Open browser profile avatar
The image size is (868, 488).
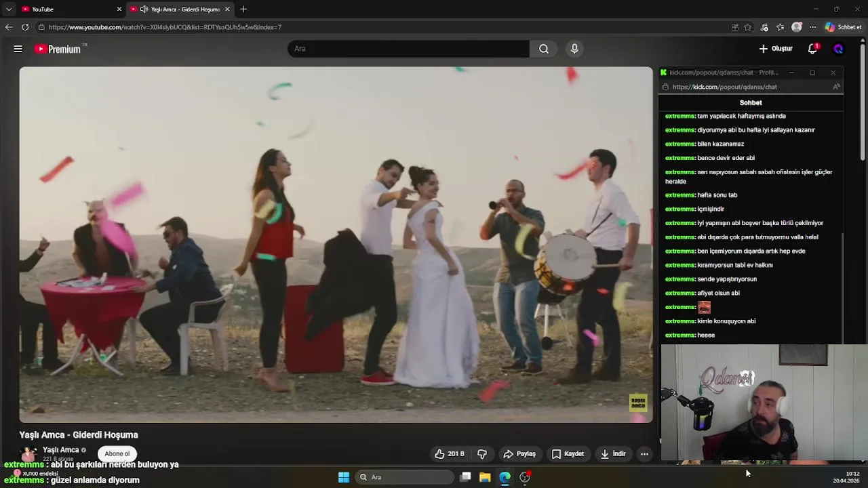(x=797, y=27)
